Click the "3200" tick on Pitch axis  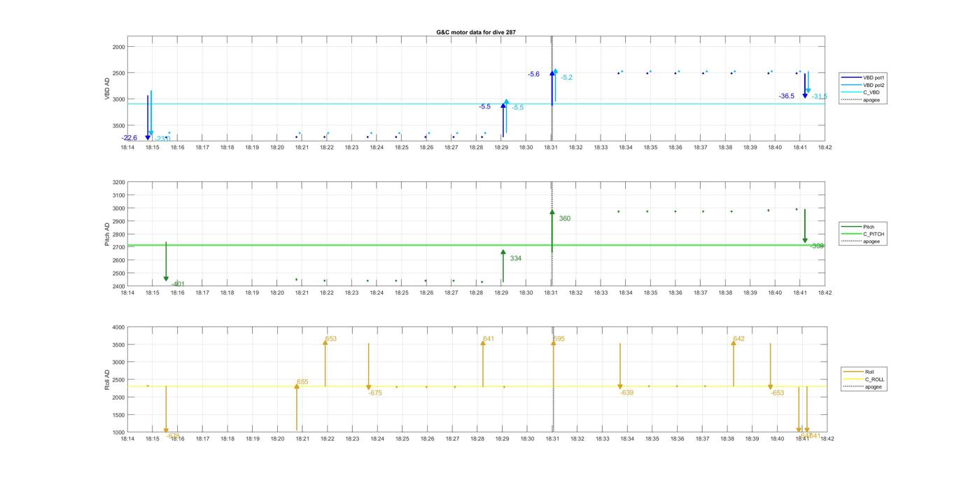click(x=118, y=182)
